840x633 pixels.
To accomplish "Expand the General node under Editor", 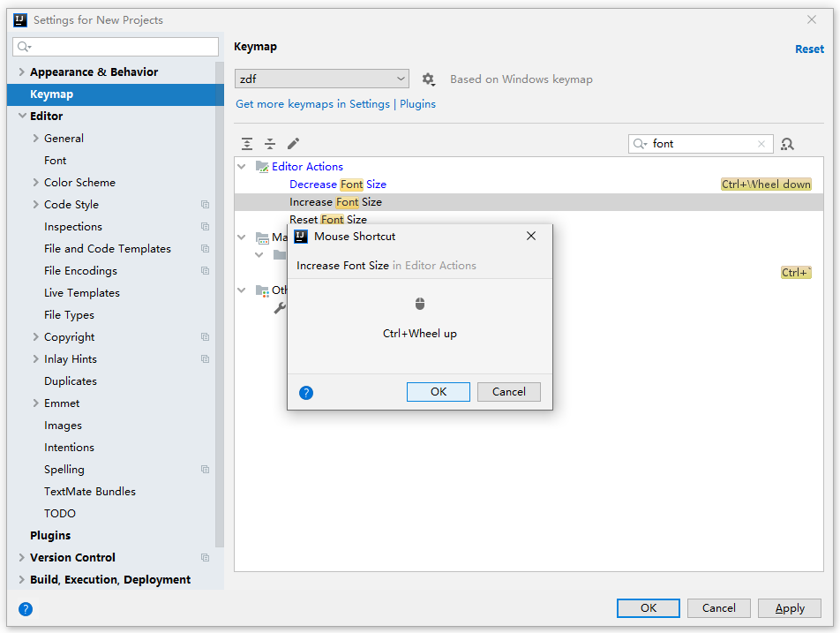I will pyautogui.click(x=36, y=139).
